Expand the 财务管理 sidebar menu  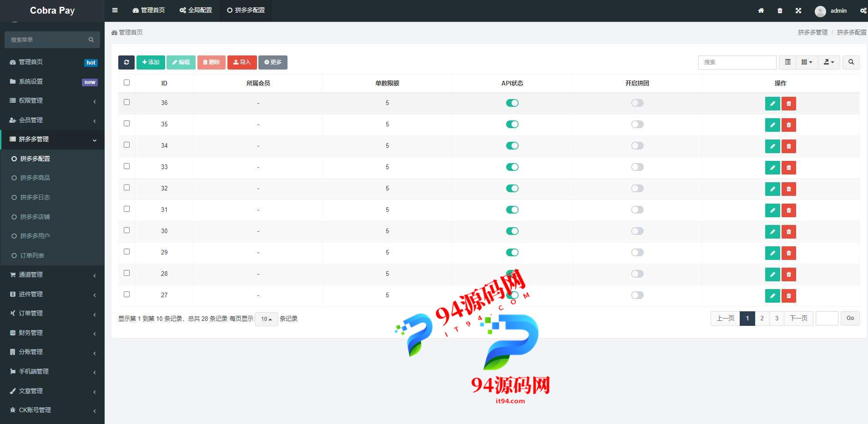[x=52, y=333]
